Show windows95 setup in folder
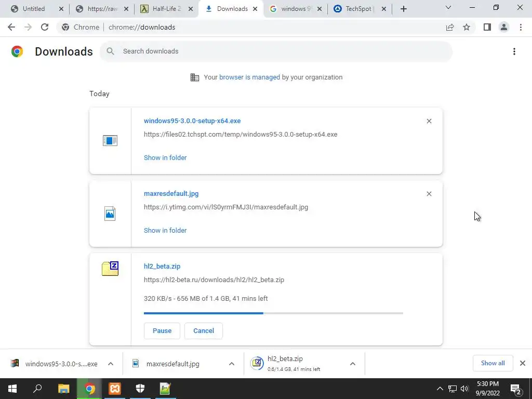This screenshot has width=532, height=399. coord(165,158)
